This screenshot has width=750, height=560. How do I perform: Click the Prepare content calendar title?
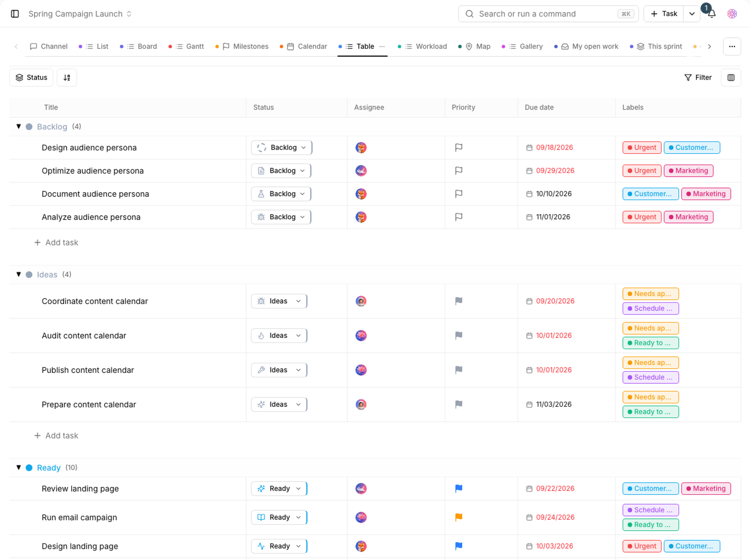[x=89, y=404]
